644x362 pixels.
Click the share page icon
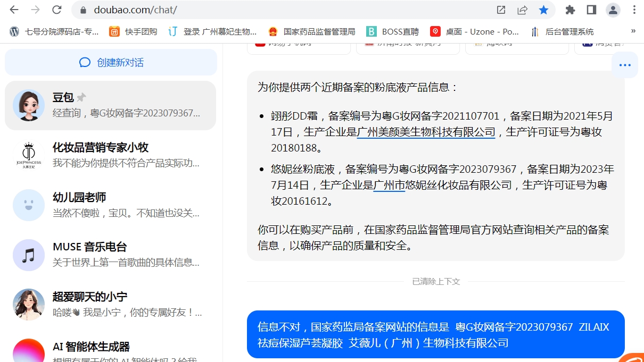tap(522, 10)
